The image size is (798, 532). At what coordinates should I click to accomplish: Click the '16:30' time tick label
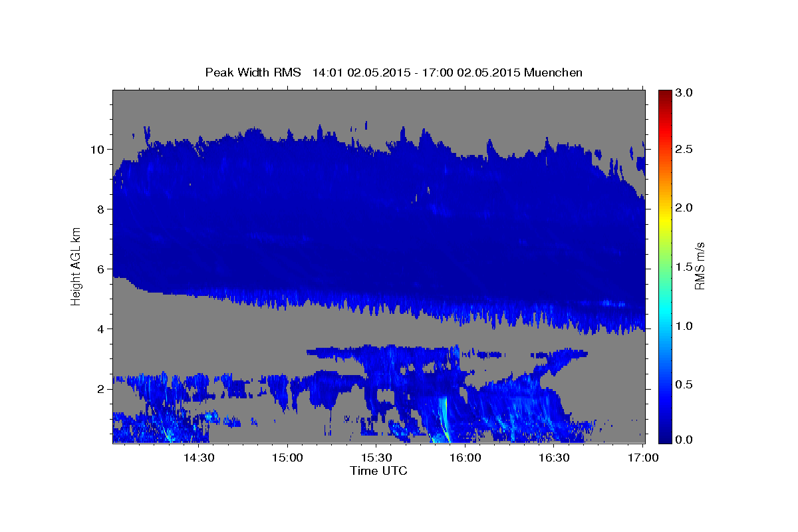click(x=554, y=458)
